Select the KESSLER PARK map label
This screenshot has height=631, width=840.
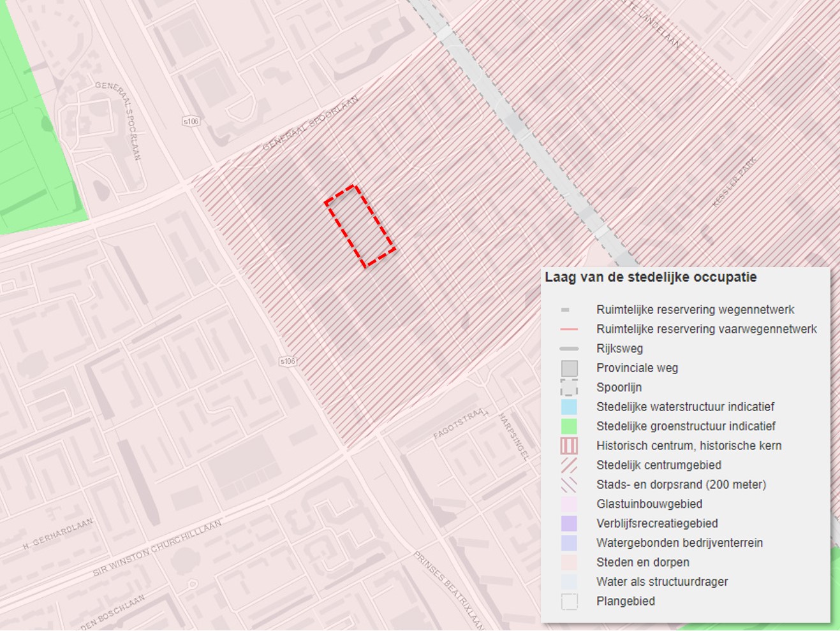click(x=734, y=182)
